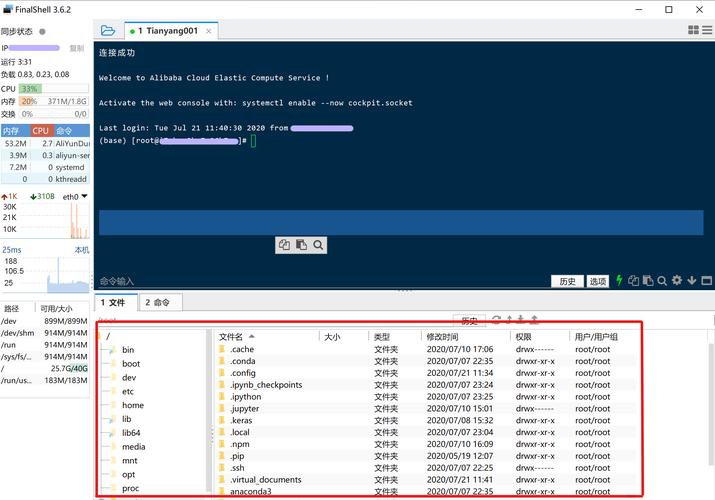Select the home folder in tree
Image resolution: width=715 pixels, height=500 pixels.
133,405
